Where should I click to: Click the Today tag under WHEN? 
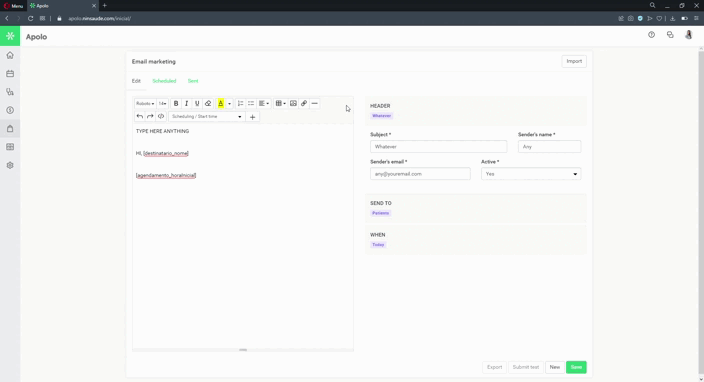click(x=378, y=245)
